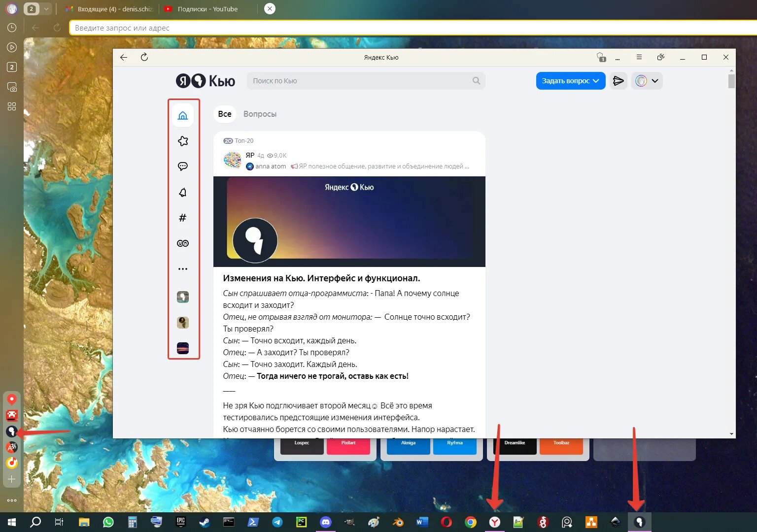Open the tab counter icon in browser sidebar

click(x=12, y=67)
